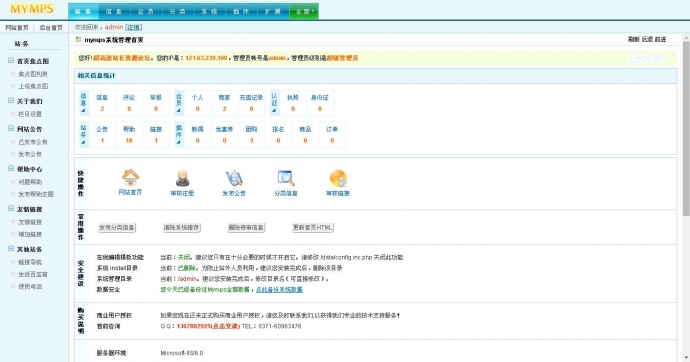Click the vertical scrollbar on the right
690x362 pixels.
point(686,128)
